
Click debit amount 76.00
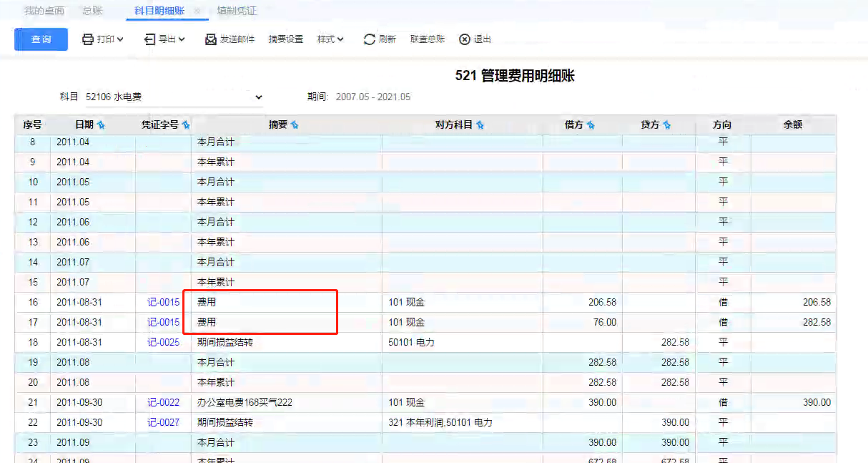[x=605, y=323]
